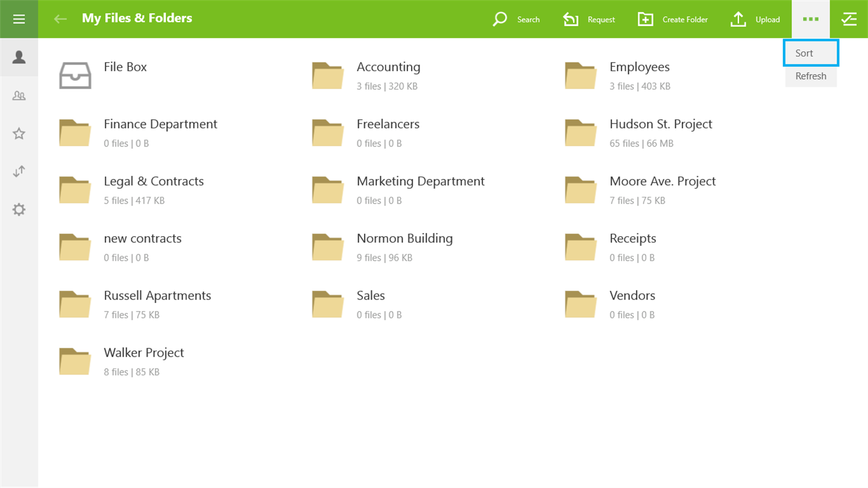Toggle the three-dot more options menu
The height and width of the screenshot is (488, 868).
click(811, 19)
